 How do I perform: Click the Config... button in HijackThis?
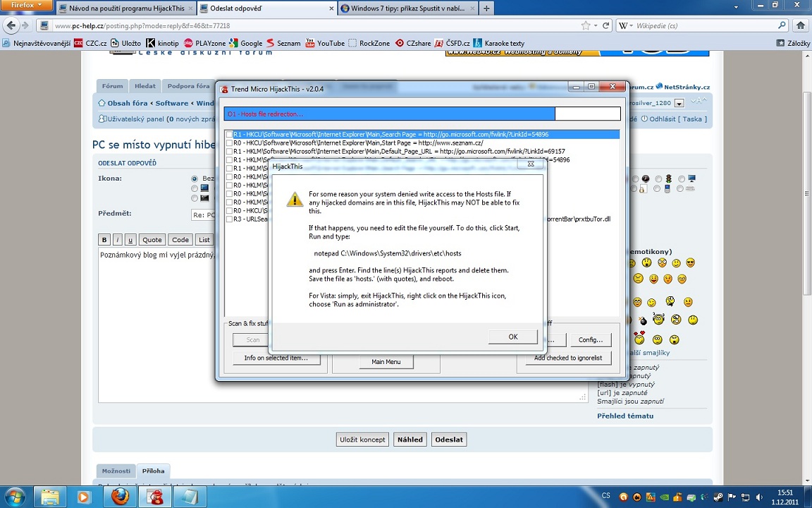coord(591,340)
